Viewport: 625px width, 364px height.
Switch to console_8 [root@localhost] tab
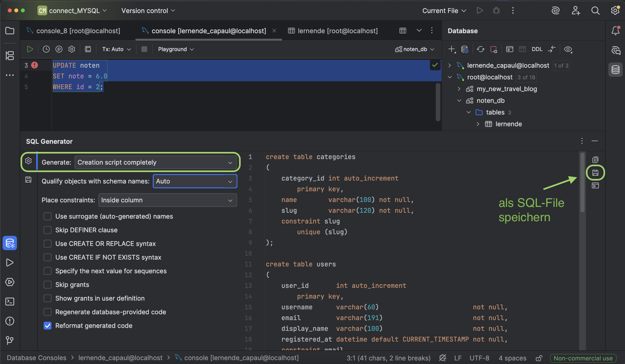(78, 31)
